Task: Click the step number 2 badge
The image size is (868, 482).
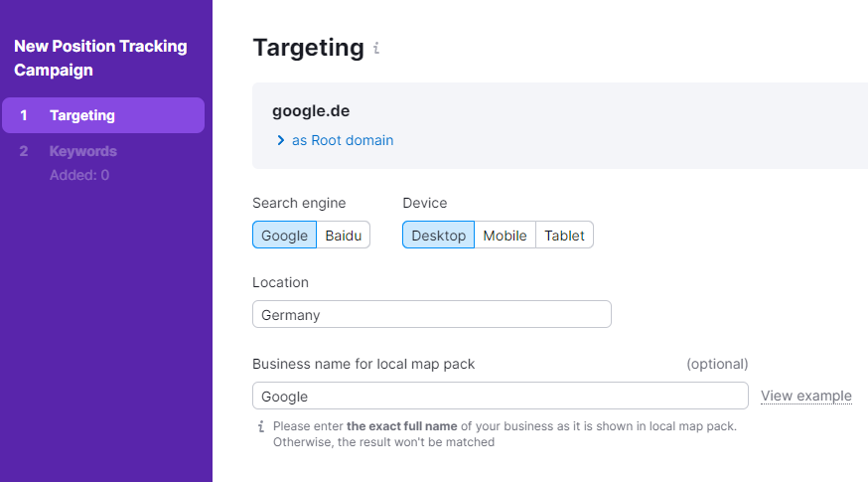Action: (24, 151)
